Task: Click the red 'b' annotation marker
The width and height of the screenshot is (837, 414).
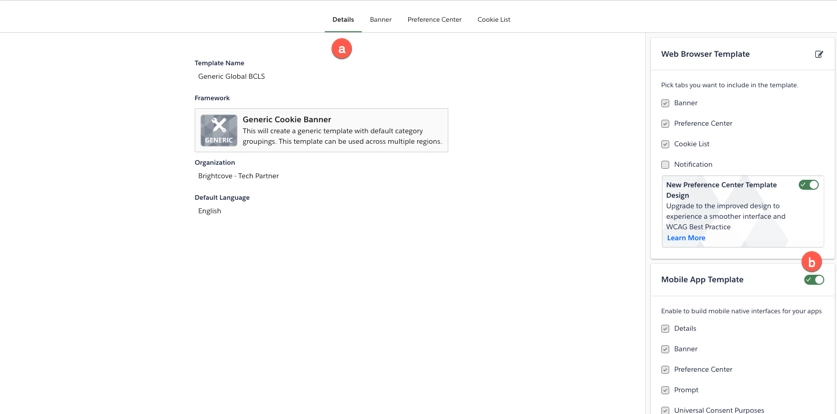Action: click(x=811, y=262)
